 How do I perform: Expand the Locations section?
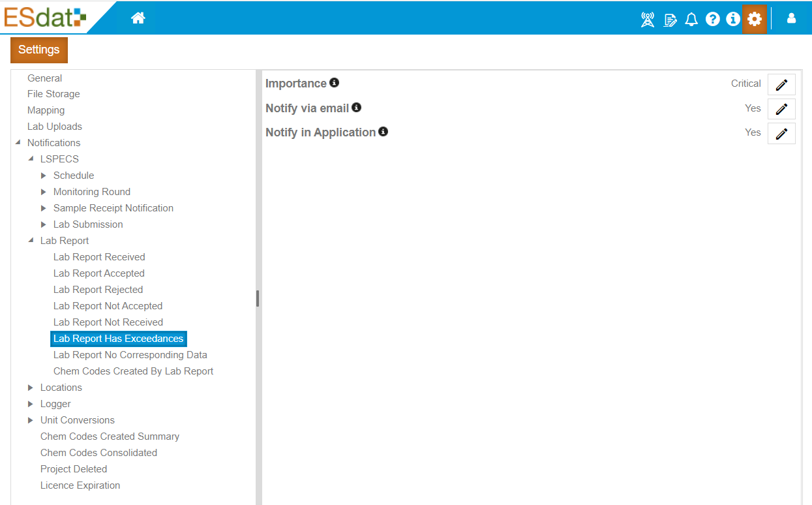point(30,387)
